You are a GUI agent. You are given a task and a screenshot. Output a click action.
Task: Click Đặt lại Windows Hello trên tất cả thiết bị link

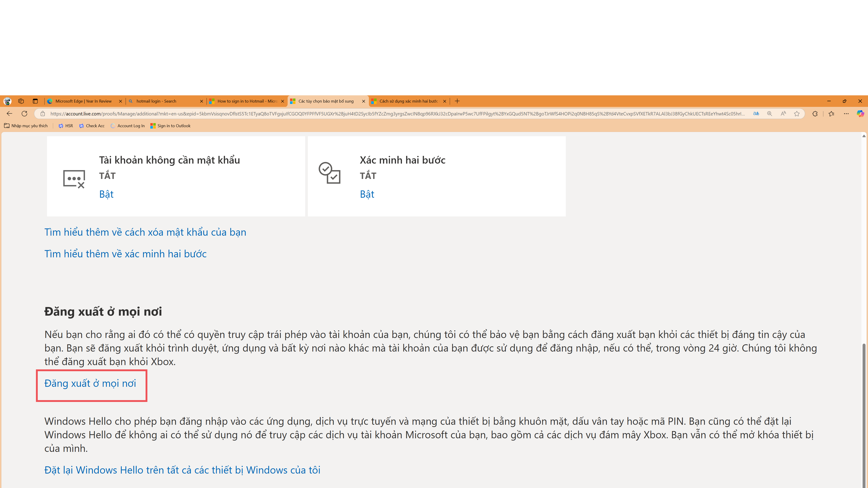(182, 470)
